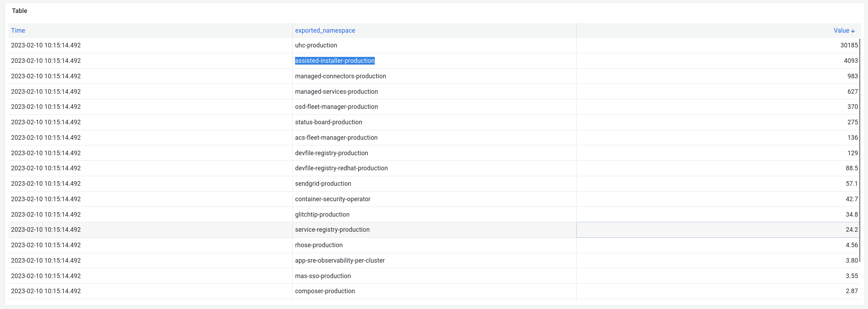Click the 30185 value cell

tap(849, 45)
